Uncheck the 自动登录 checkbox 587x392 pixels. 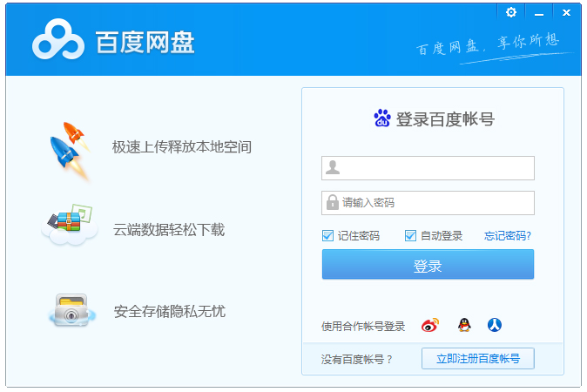click(x=410, y=235)
